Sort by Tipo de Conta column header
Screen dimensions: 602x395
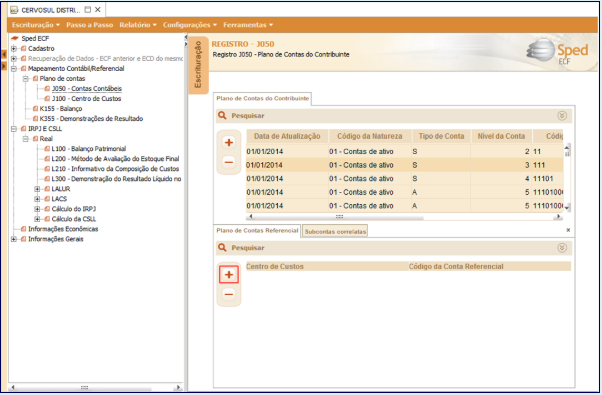click(441, 136)
